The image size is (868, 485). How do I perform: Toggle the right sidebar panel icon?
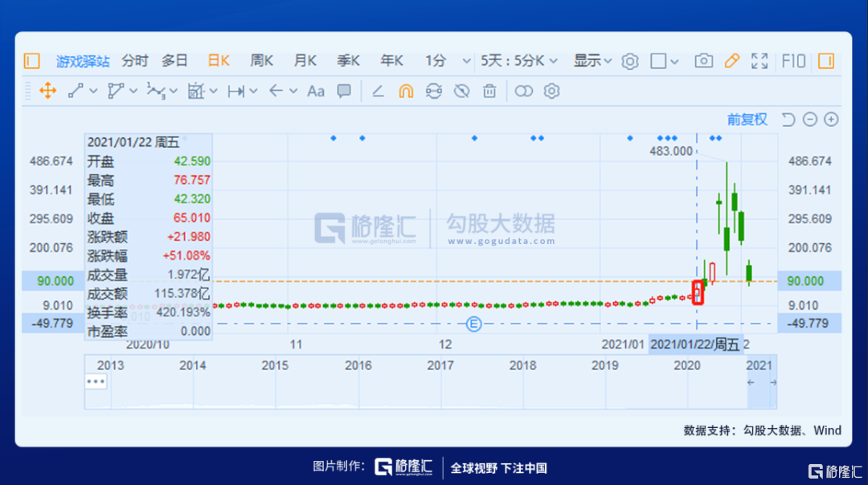tap(825, 61)
